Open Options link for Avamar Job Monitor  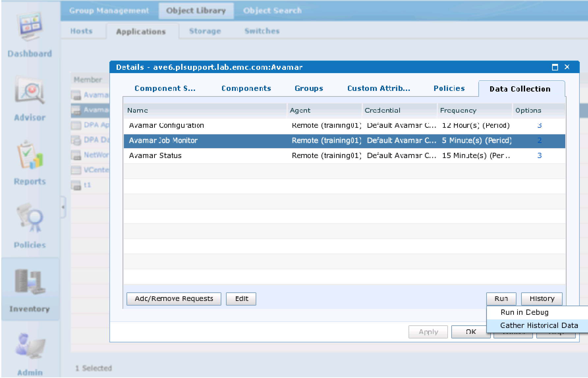tap(540, 140)
